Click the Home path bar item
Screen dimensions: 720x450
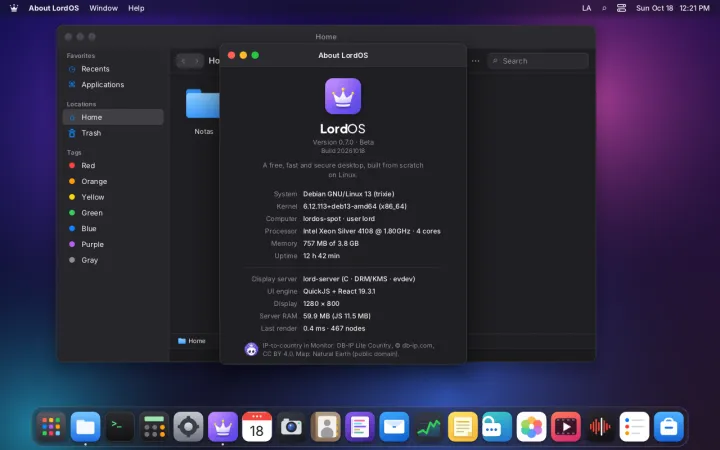click(x=192, y=341)
